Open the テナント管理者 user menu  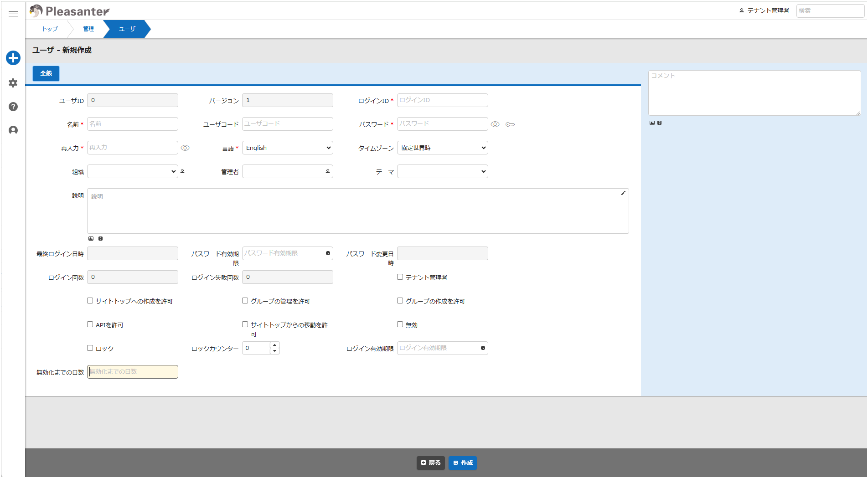pos(764,10)
